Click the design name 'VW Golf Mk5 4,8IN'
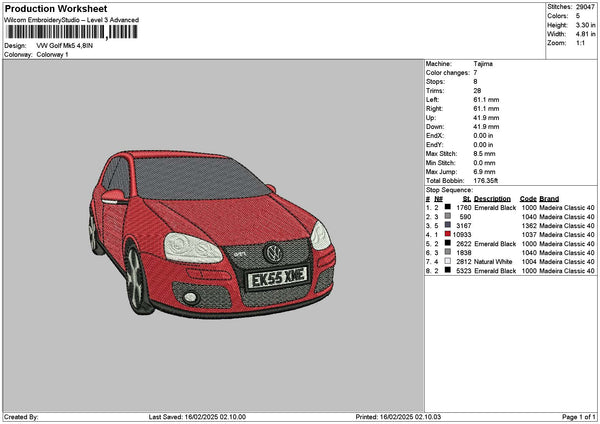Screen dimensions: 600x424 pos(64,46)
